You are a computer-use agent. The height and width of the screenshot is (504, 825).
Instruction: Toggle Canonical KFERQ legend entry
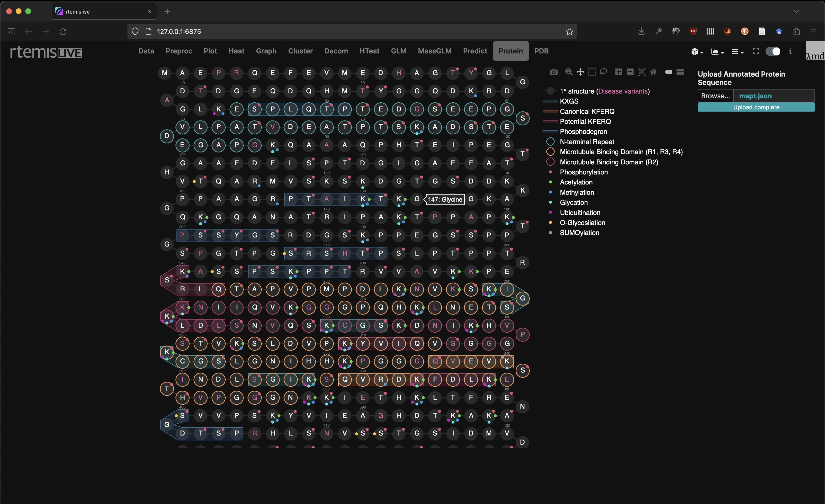pyautogui.click(x=587, y=111)
